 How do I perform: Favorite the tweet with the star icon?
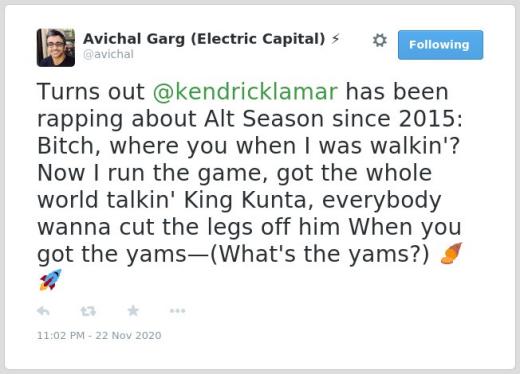coord(133,311)
